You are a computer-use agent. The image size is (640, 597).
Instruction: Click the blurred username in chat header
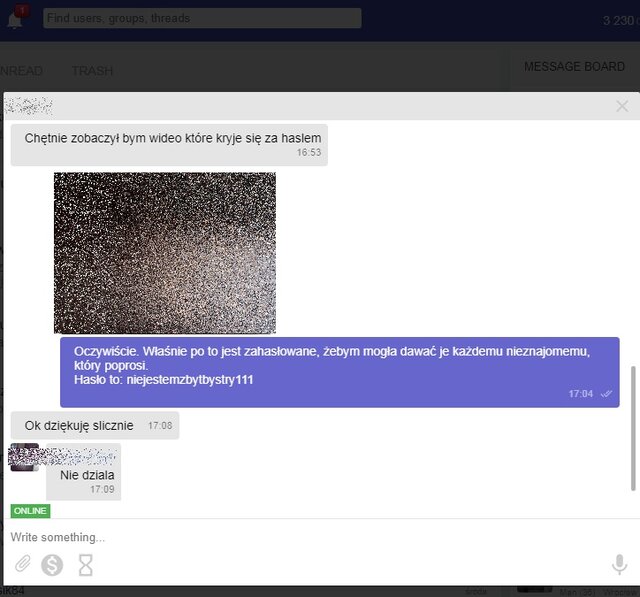pos(29,105)
